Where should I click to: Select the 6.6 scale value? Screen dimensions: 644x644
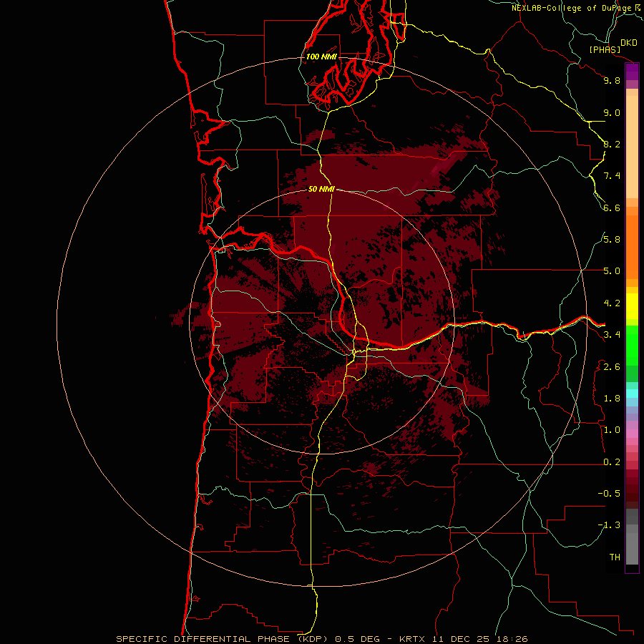[612, 208]
